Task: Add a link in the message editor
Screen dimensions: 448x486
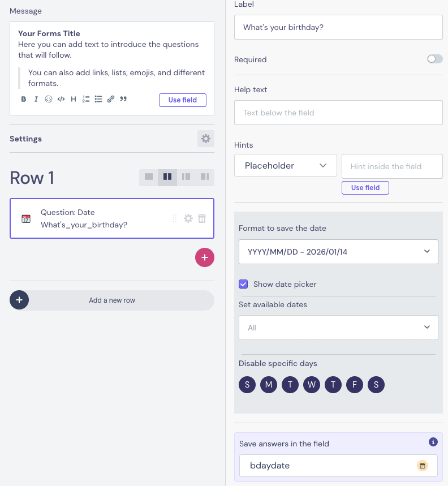Action: tap(111, 100)
